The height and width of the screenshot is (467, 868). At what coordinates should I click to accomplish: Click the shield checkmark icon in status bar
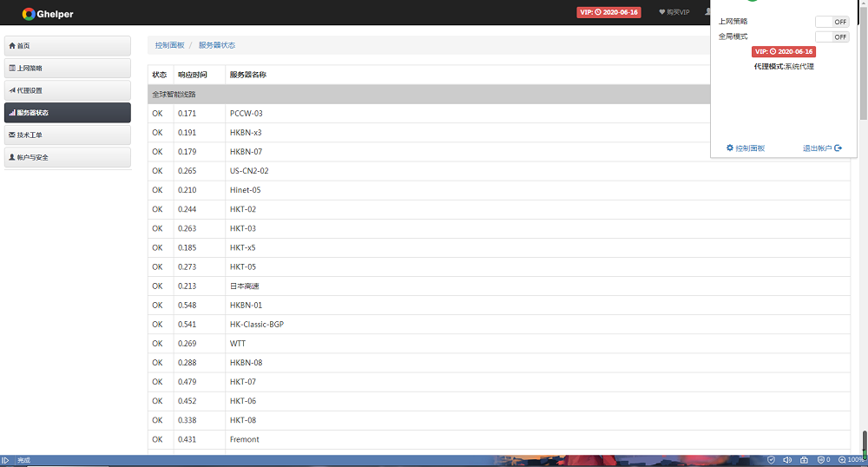[771, 460]
